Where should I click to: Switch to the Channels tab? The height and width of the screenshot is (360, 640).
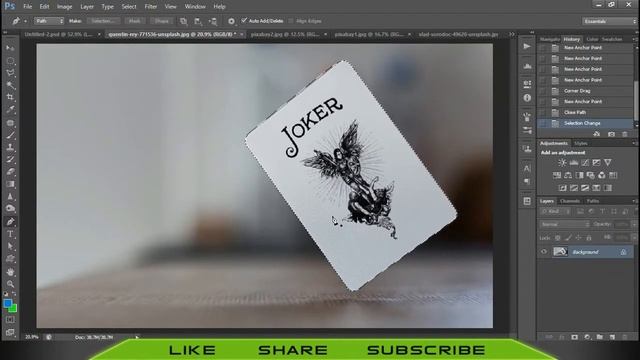pyautogui.click(x=570, y=201)
